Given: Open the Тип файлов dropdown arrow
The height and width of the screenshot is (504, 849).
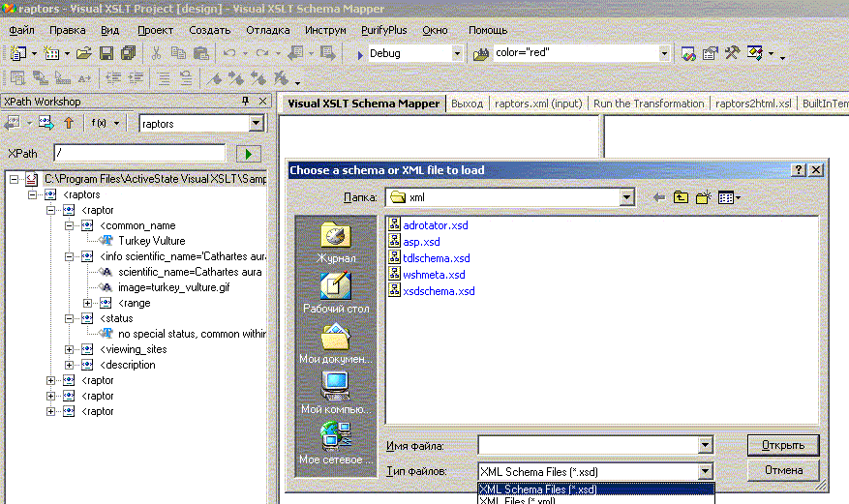Looking at the screenshot, I should tap(705, 471).
